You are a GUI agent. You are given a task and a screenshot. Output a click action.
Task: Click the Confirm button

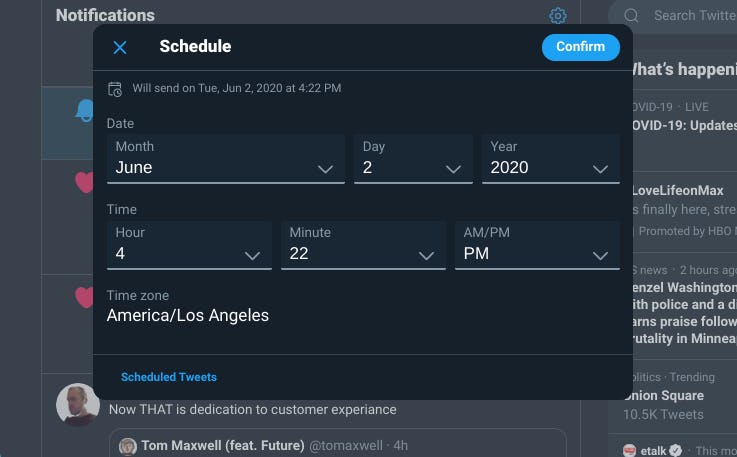pos(580,47)
